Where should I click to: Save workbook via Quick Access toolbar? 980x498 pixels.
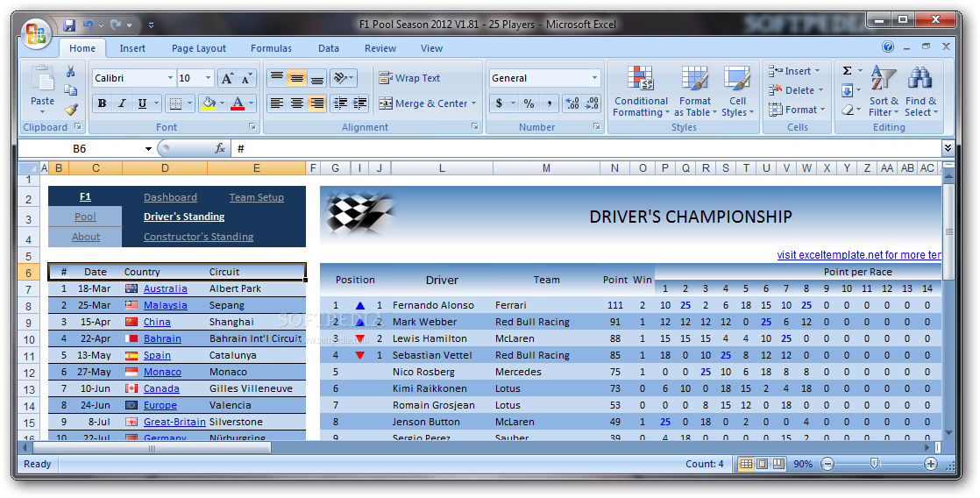click(69, 25)
